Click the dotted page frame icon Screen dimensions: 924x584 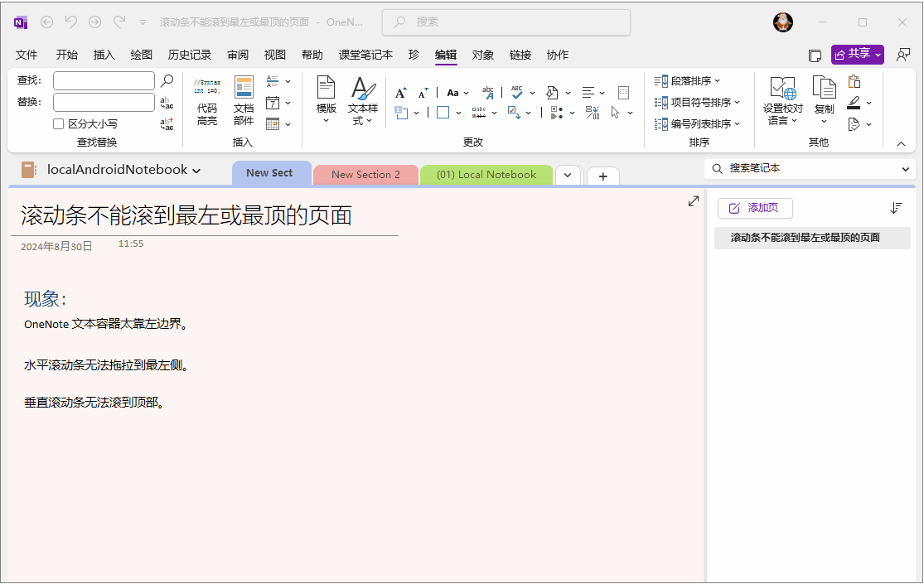(623, 93)
